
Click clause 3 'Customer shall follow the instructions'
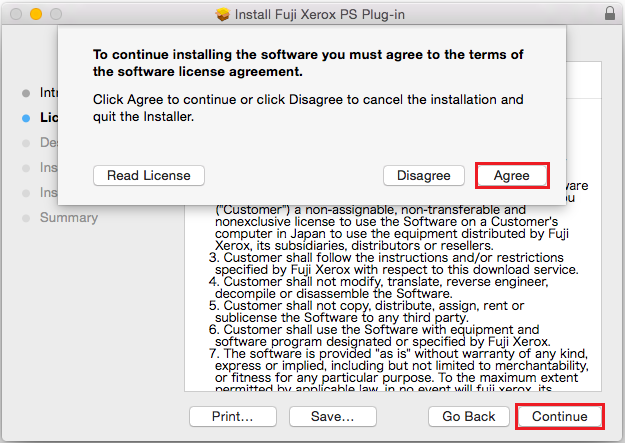(337, 258)
